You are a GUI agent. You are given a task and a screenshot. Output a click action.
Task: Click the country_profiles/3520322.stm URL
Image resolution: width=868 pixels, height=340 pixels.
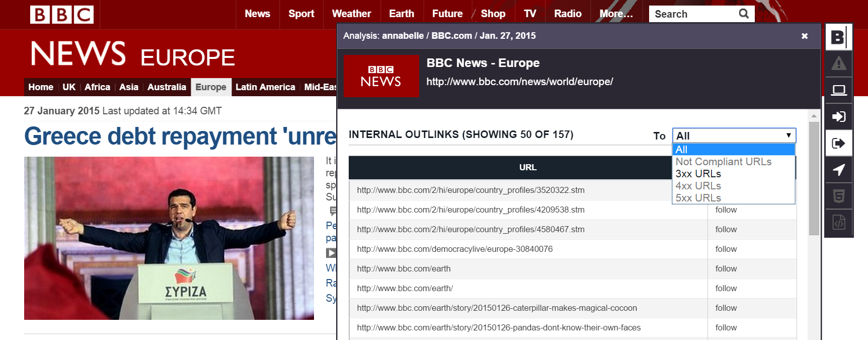pos(470,190)
